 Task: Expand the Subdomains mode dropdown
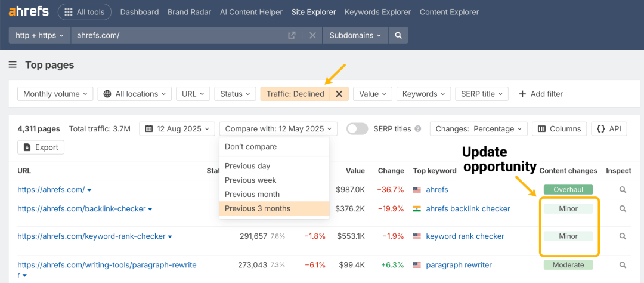click(x=355, y=35)
